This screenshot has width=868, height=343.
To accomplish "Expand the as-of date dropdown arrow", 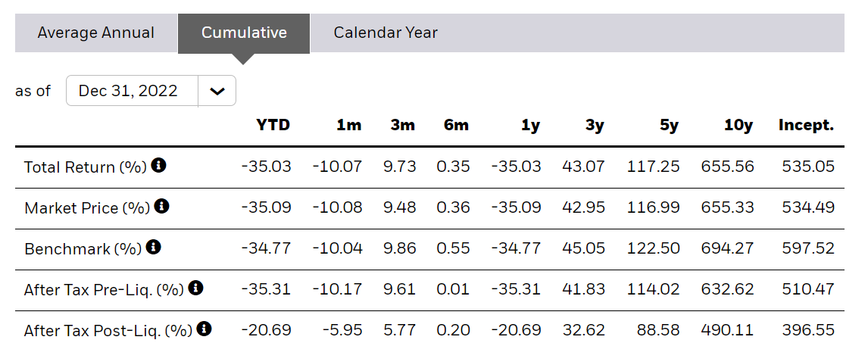I will pos(217,91).
